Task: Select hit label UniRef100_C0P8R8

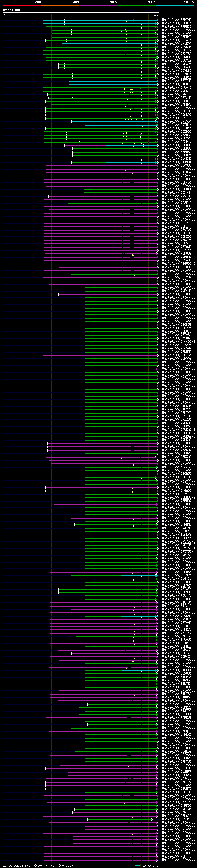Action: tap(177, 64)
